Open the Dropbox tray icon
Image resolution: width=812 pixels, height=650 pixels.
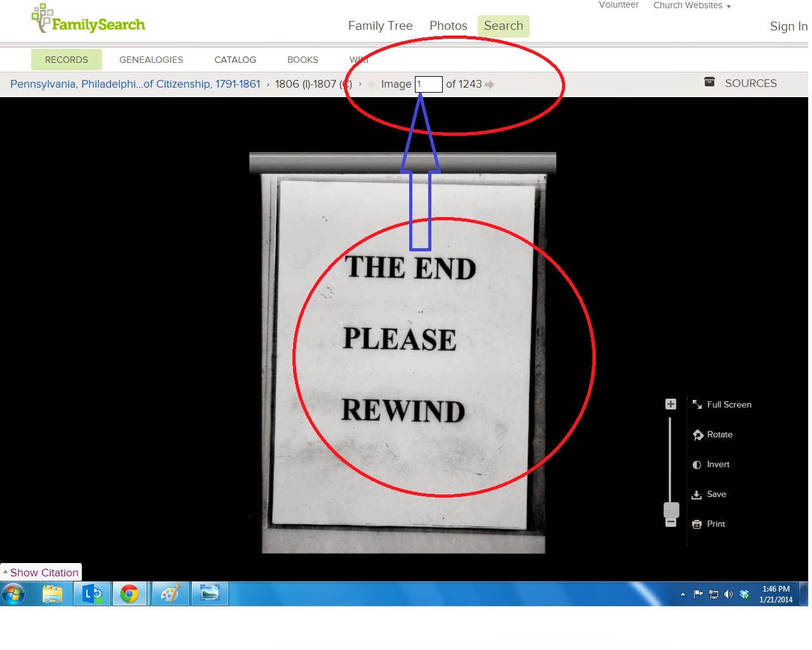point(744,595)
